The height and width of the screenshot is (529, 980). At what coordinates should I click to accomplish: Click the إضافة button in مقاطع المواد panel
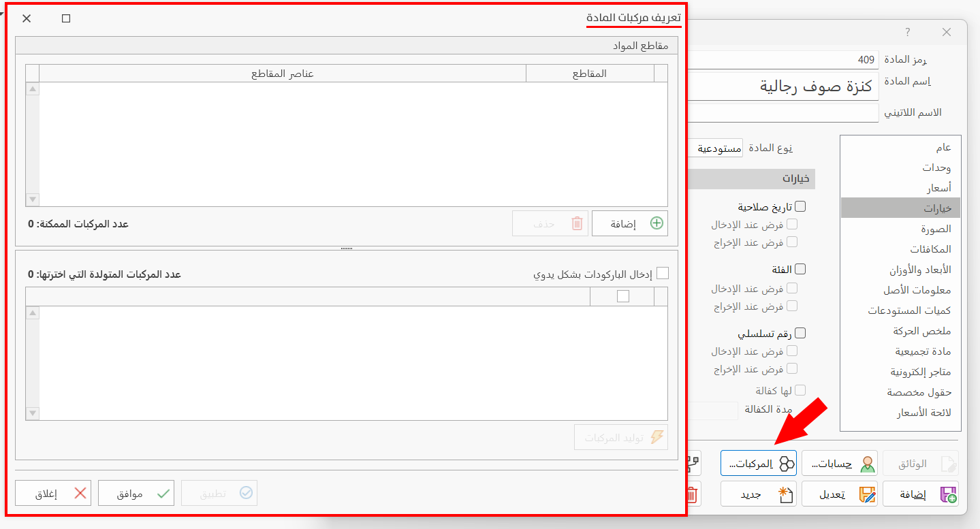pyautogui.click(x=630, y=223)
